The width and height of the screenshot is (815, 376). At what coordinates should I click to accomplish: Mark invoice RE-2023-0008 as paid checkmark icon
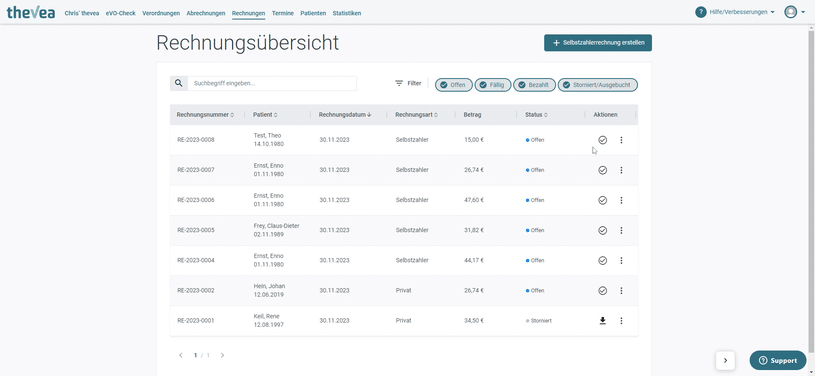coord(602,140)
